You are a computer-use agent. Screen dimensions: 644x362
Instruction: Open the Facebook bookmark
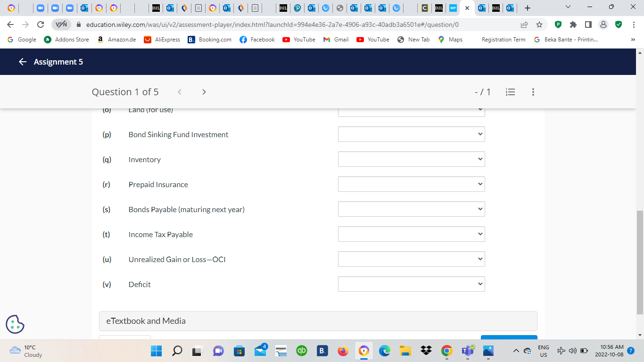pyautogui.click(x=257, y=40)
